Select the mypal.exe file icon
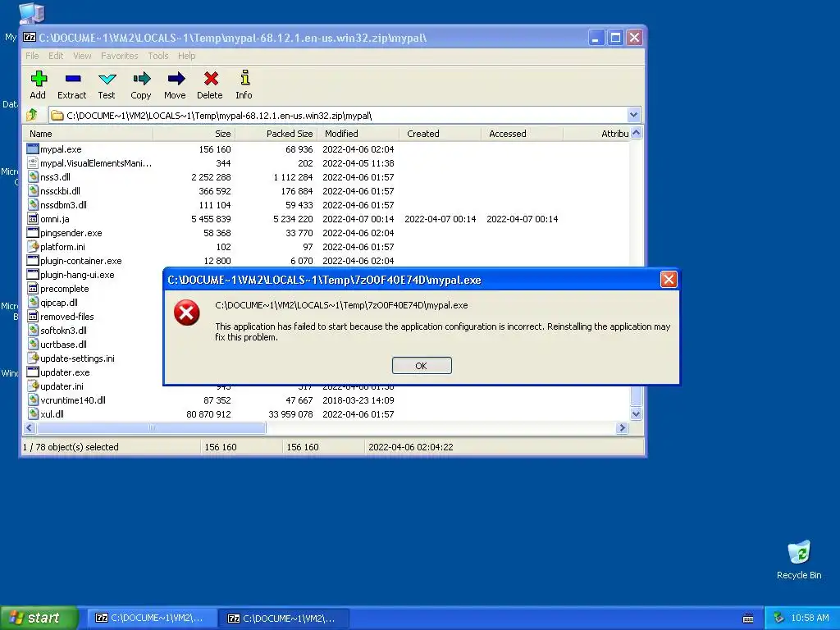840x630 pixels. pyautogui.click(x=33, y=148)
